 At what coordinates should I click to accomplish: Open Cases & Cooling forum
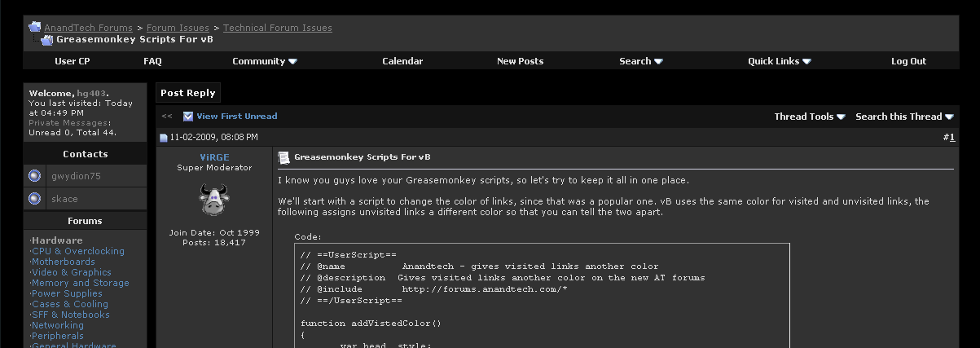tap(70, 304)
